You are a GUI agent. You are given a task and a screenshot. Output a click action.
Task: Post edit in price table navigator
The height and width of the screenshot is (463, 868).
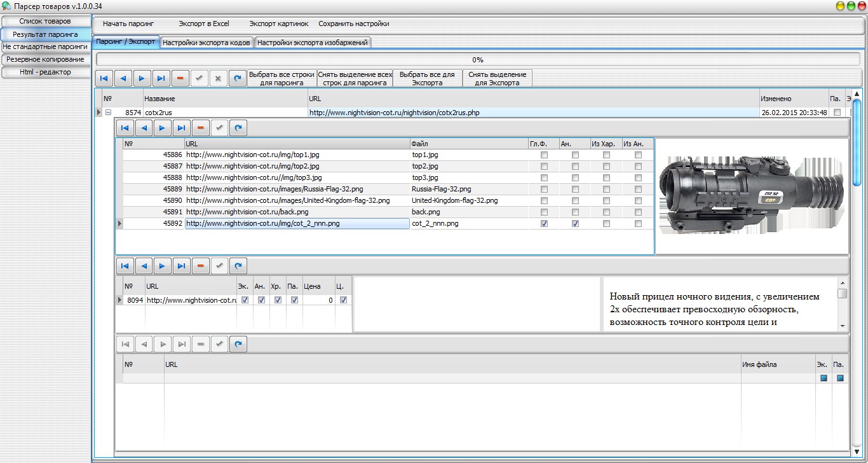[x=220, y=266]
